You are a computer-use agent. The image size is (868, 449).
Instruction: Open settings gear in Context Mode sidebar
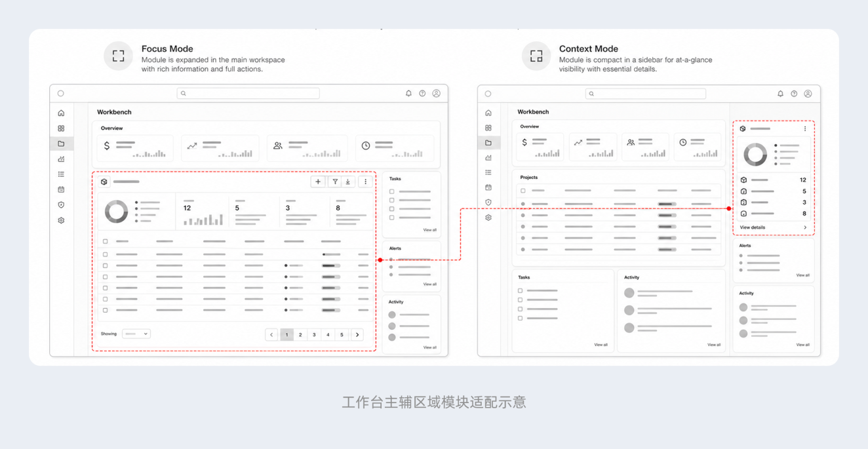point(488,218)
